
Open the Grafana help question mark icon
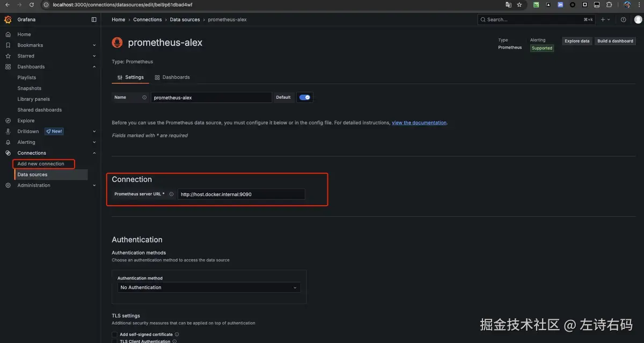(623, 20)
